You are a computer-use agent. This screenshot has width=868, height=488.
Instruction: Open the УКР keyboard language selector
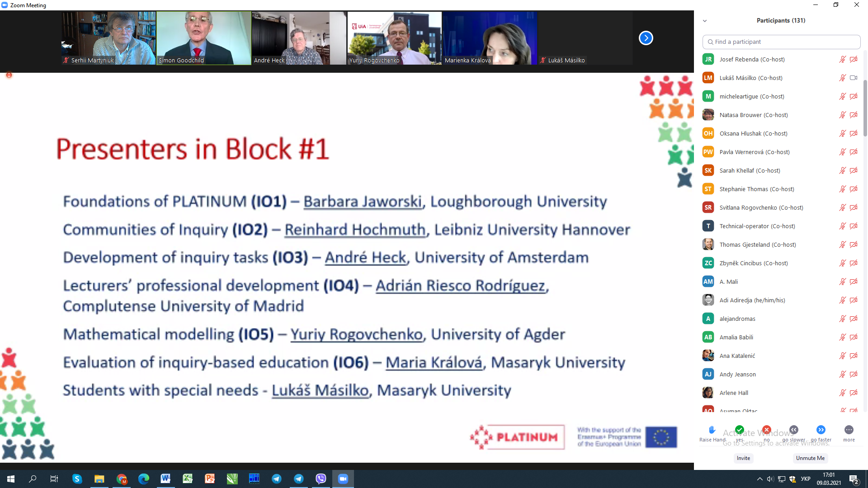[805, 479]
